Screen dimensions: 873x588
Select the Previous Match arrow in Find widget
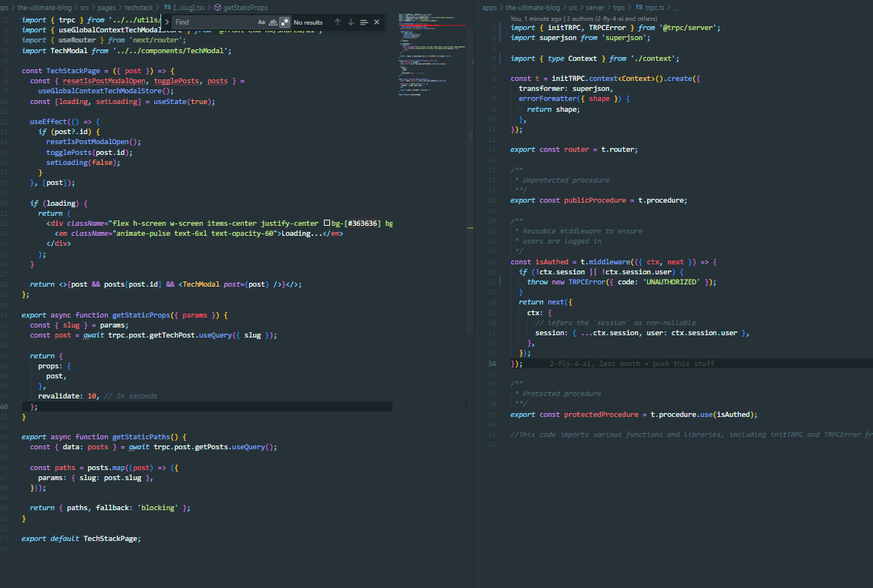coord(338,22)
